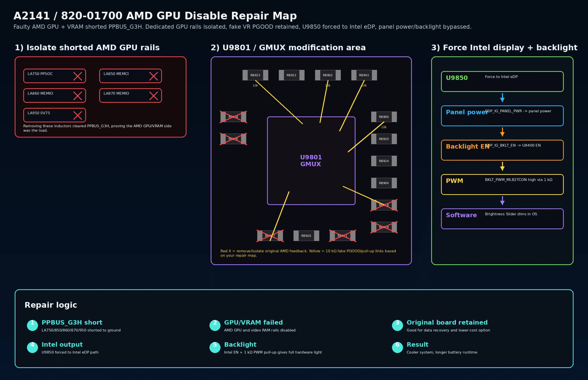Viewport: 588px width, 380px height.
Task: Select the uncrossed RB904 resistor
Action: [x=384, y=183]
